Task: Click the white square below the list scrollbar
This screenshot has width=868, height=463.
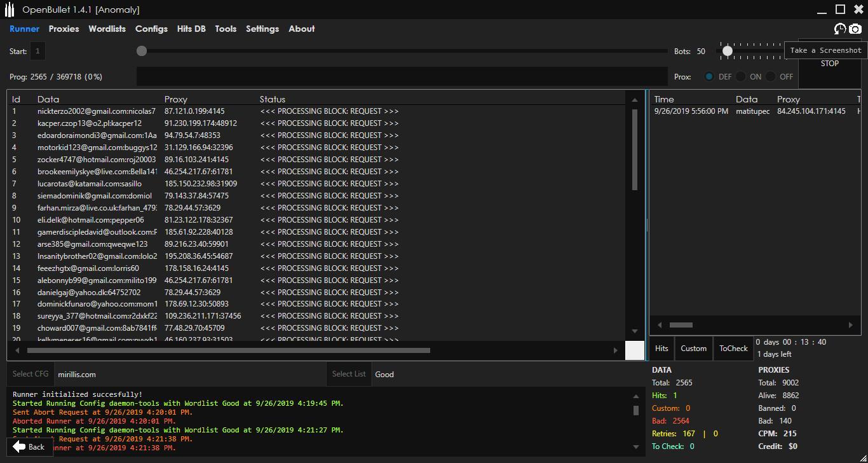Action: pos(635,350)
